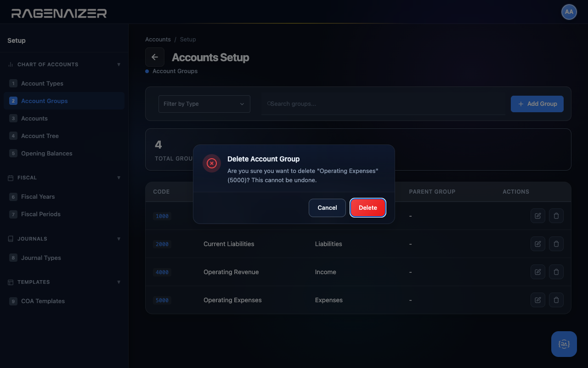Open Journal Types in the sidebar
This screenshot has width=588, height=368.
pyautogui.click(x=64, y=258)
